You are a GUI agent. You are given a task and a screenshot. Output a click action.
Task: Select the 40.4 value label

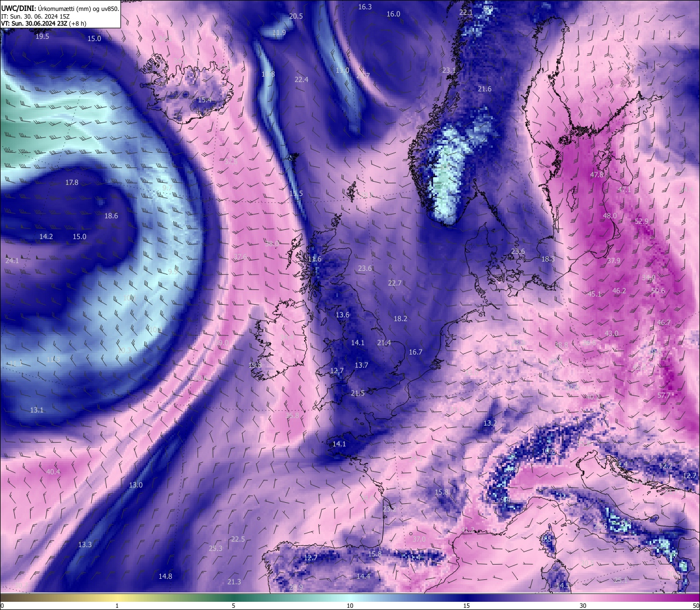click(x=53, y=472)
